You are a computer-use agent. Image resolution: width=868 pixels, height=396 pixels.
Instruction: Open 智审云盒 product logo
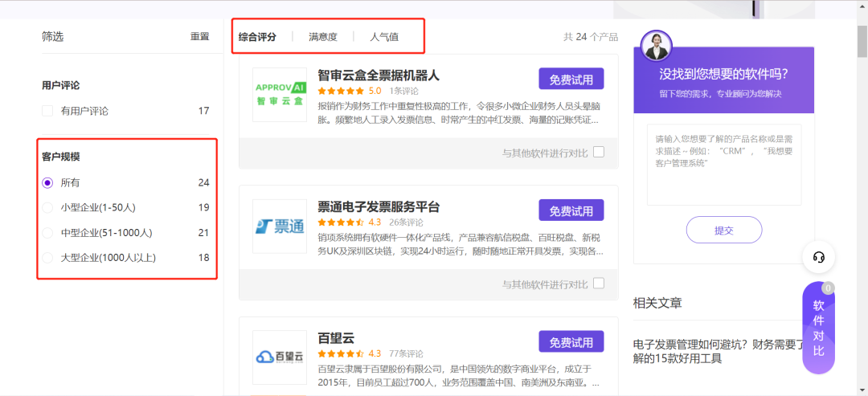click(280, 95)
